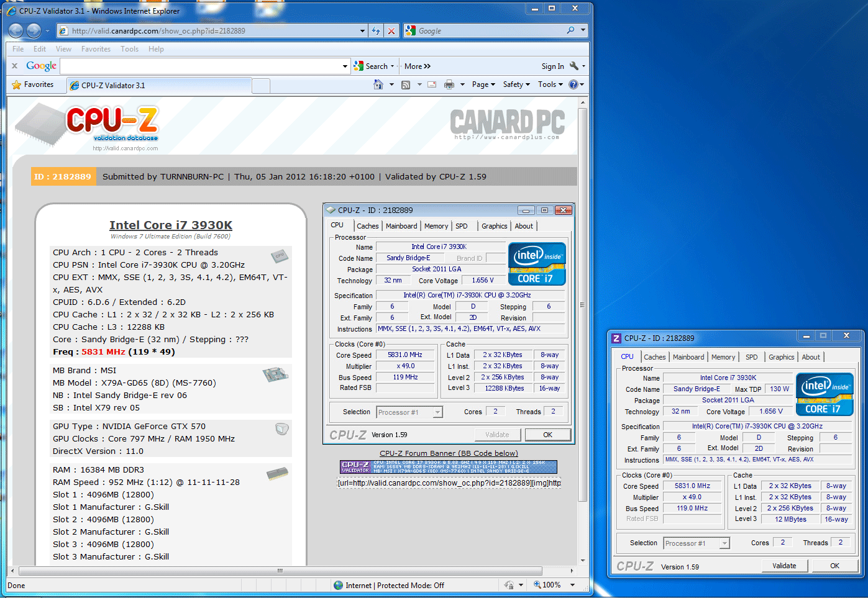Click the Intel Core i7 badge in the CPU-Z desktop window
Screen dimensions: 868x598
(x=825, y=394)
